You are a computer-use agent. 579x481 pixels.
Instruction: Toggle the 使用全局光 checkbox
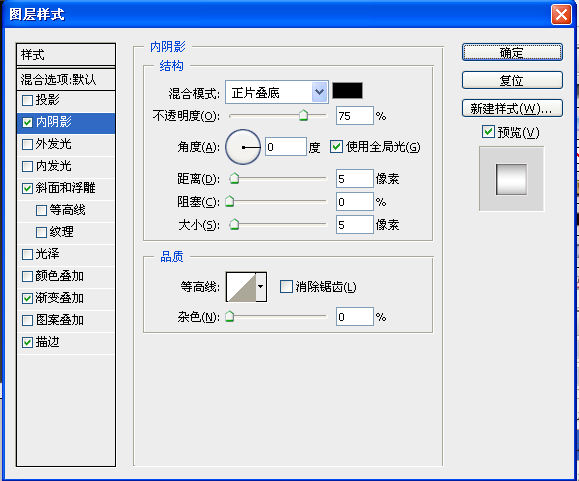coord(336,147)
